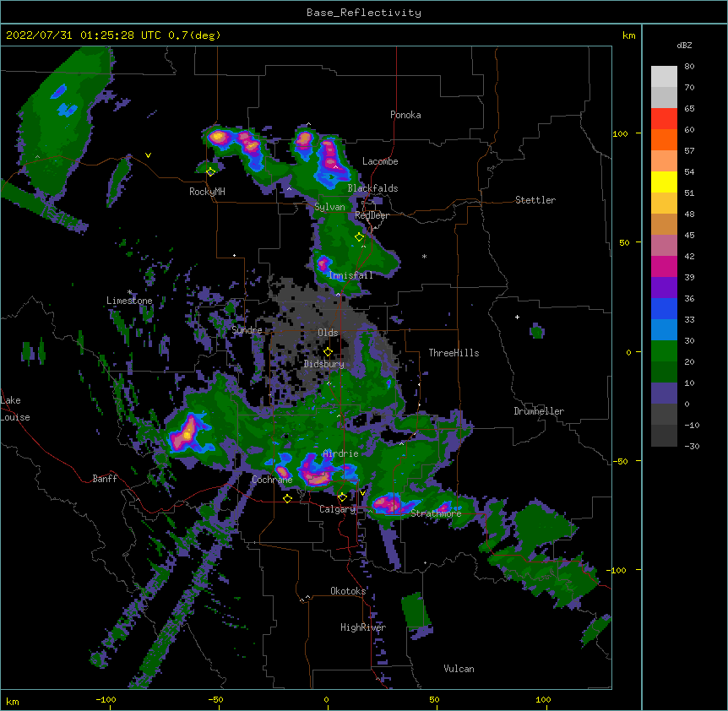Click the yellow diamond marker above Calgary

(x=342, y=497)
